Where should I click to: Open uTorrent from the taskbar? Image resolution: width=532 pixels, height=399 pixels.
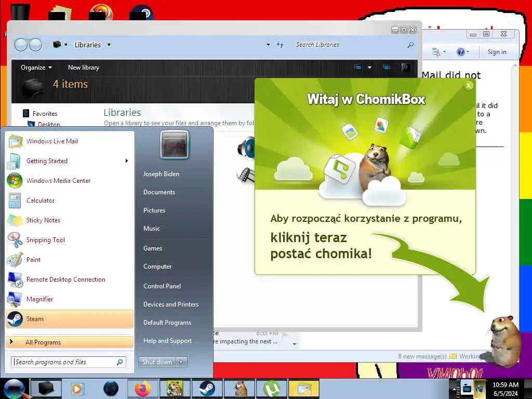[272, 389]
